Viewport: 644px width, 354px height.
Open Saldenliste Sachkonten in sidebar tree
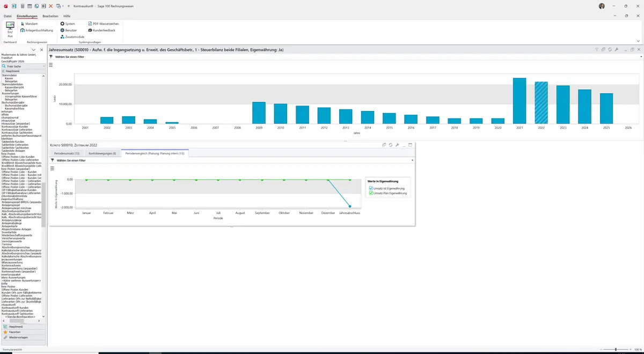coord(15,147)
